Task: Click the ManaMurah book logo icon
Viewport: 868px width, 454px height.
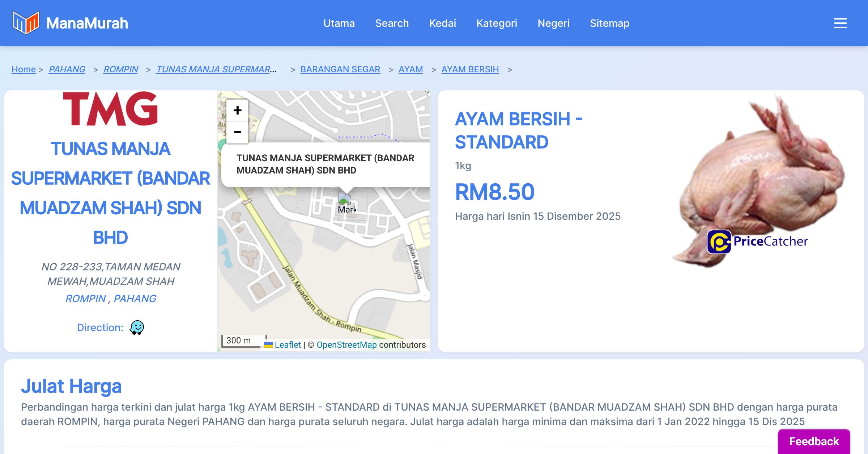Action: click(25, 23)
